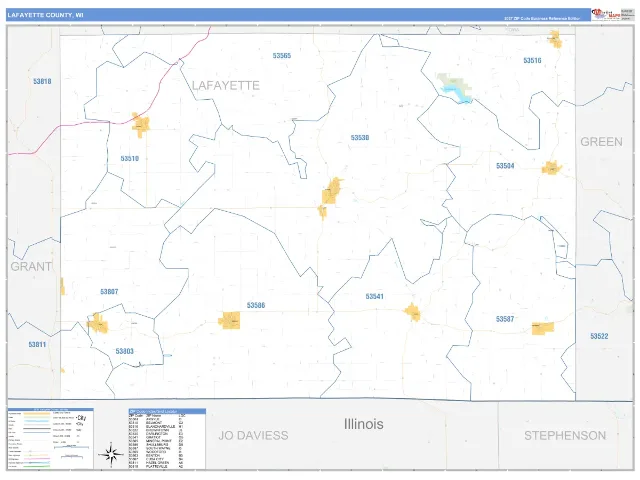Click ZIP code label 53565
This screenshot has height=480, width=640.
[x=282, y=56]
